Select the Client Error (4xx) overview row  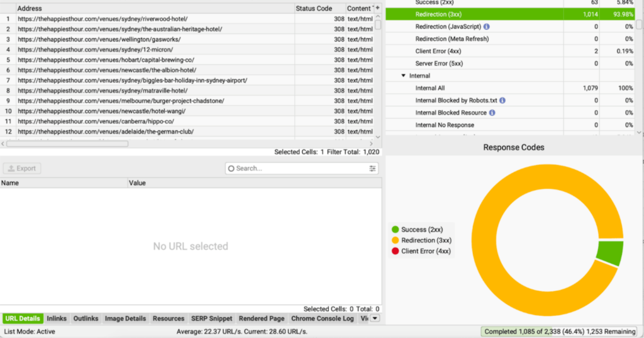(x=511, y=52)
